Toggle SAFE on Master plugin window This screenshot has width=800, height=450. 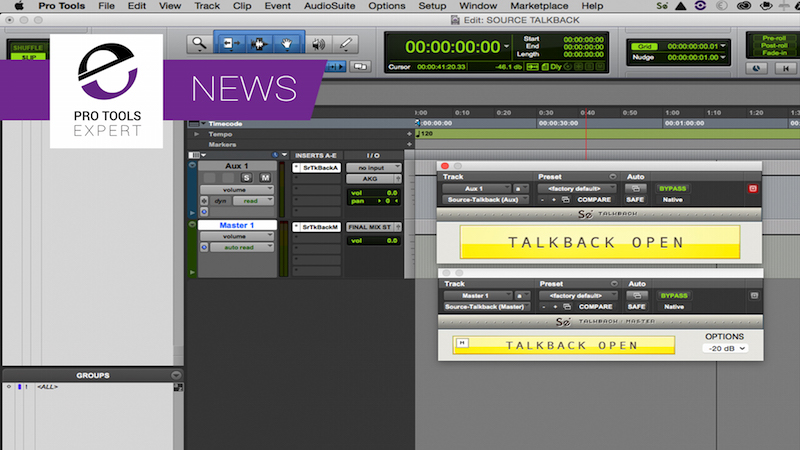[x=637, y=307]
